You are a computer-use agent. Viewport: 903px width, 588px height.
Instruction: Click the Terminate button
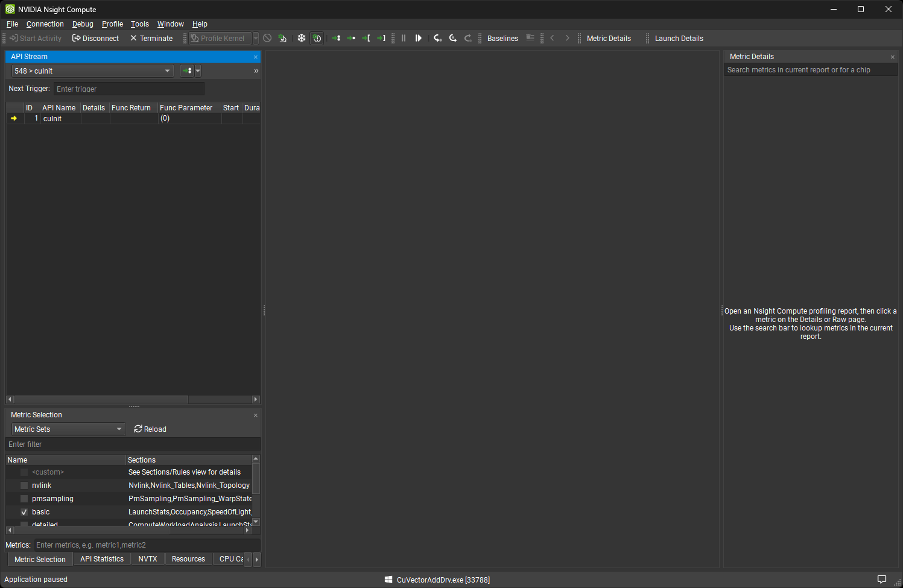pyautogui.click(x=151, y=38)
